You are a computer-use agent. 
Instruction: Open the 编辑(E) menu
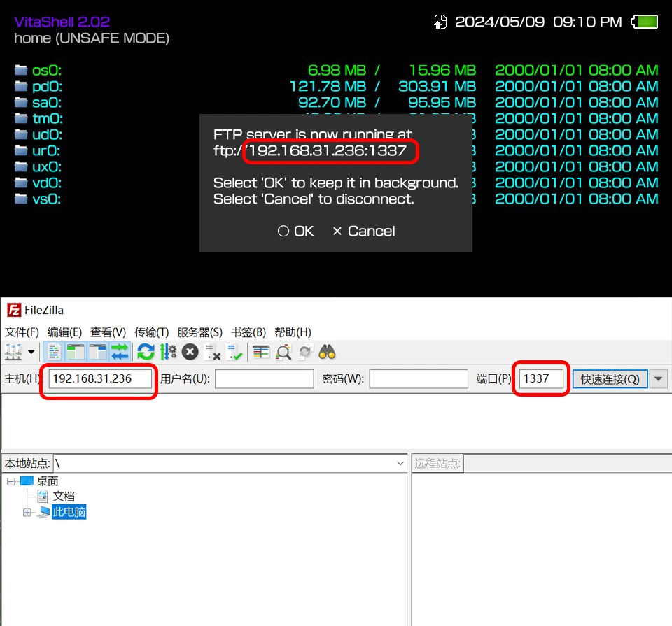coord(64,332)
